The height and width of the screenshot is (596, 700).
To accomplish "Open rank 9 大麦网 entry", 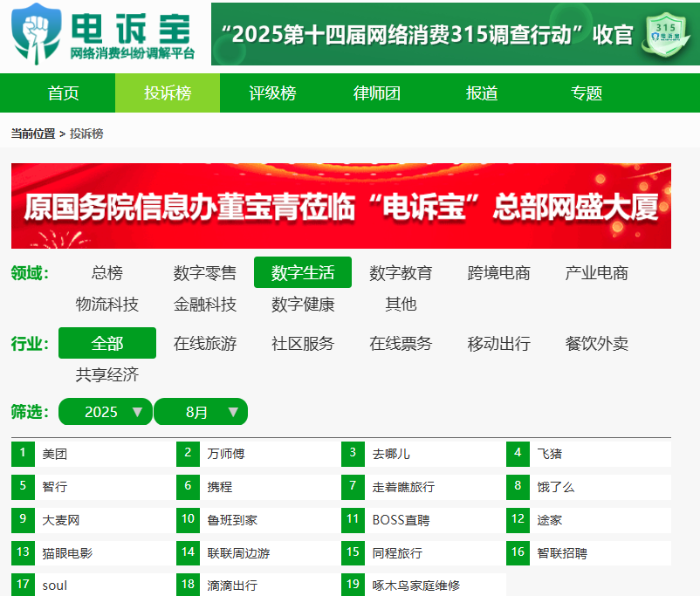I will (x=93, y=520).
